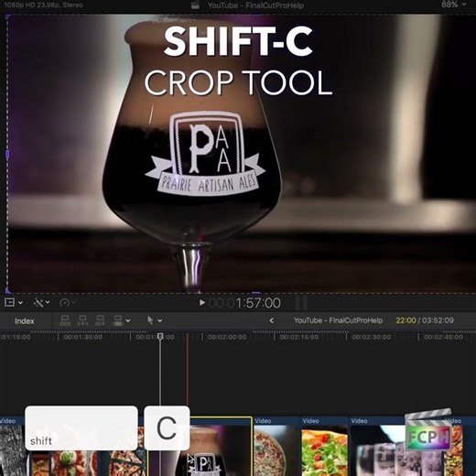The width and height of the screenshot is (476, 476).
Task: Click the 1080p HD 23.98p, Stereo format text
Action: click(x=44, y=5)
